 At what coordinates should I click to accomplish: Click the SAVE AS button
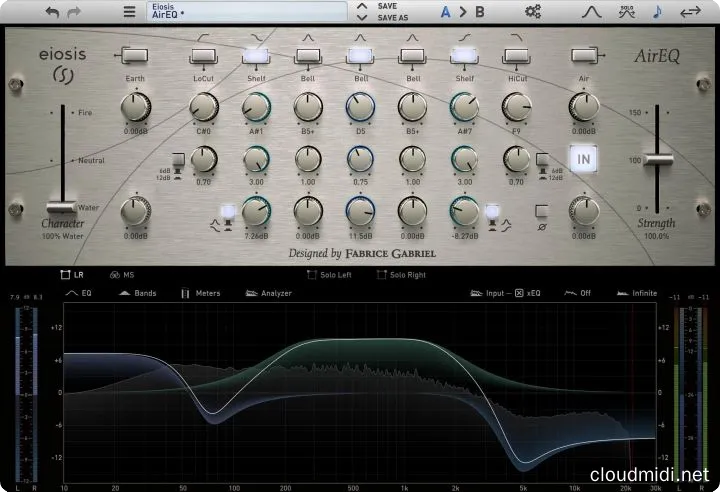click(394, 18)
